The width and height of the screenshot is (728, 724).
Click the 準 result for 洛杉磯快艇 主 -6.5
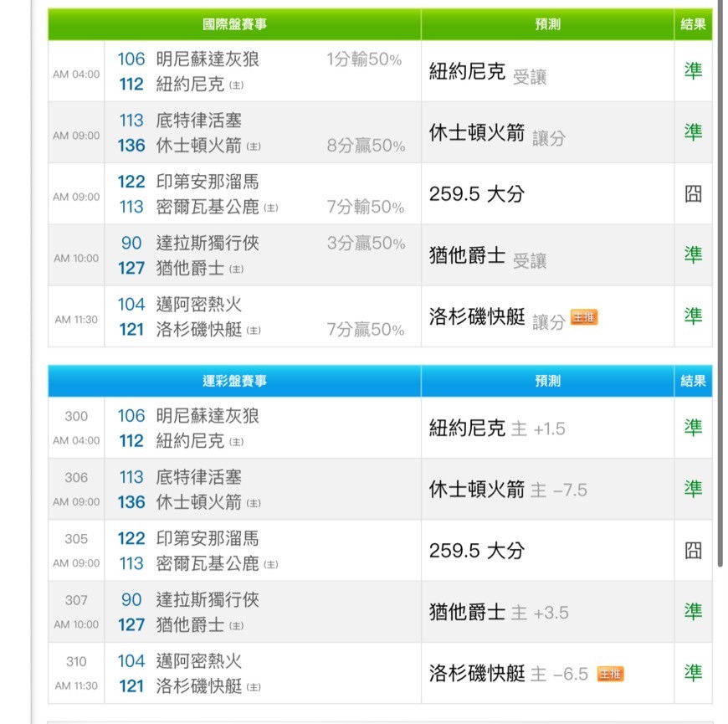(x=693, y=673)
